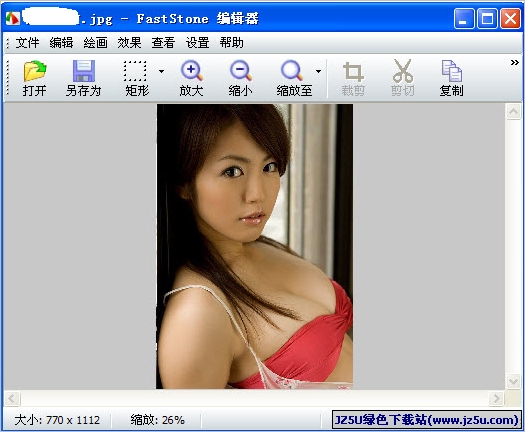525x432 pixels.
Task: Open the 编辑 menu
Action: 61,43
